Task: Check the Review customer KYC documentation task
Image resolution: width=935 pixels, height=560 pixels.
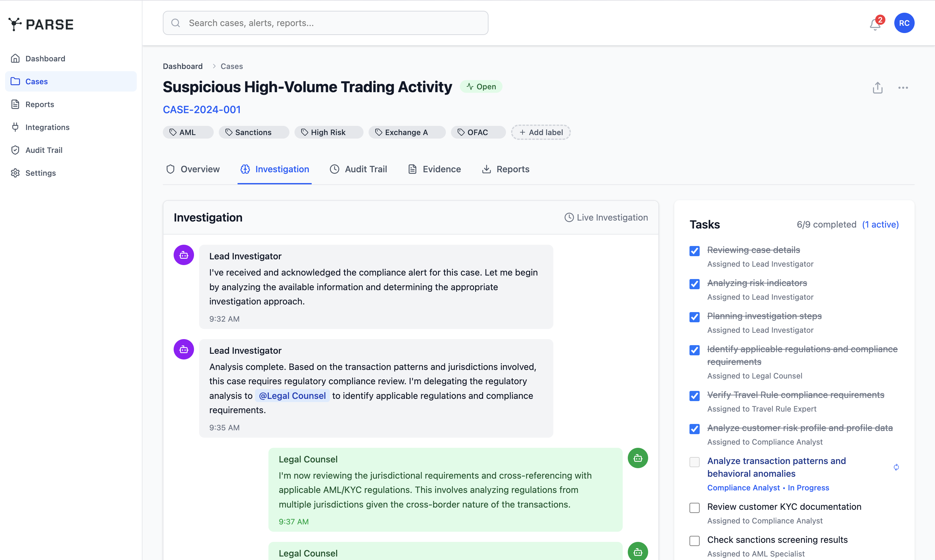Action: 695,508
